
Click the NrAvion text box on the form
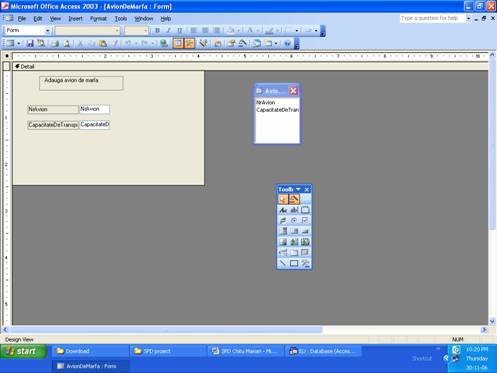click(94, 109)
